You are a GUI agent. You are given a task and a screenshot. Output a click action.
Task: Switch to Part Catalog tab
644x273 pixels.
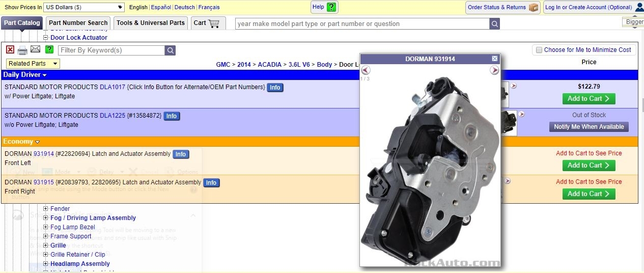(22, 23)
